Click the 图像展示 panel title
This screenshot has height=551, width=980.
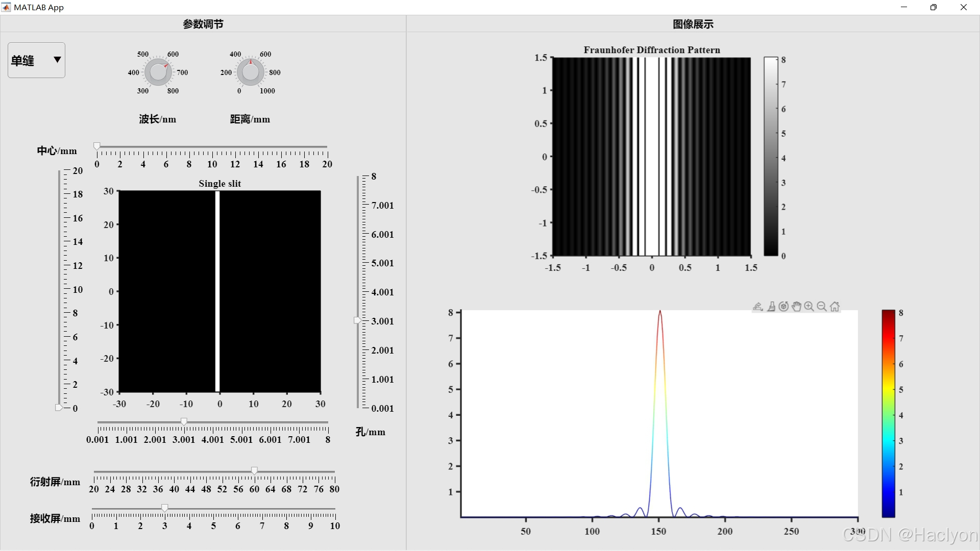(x=693, y=24)
